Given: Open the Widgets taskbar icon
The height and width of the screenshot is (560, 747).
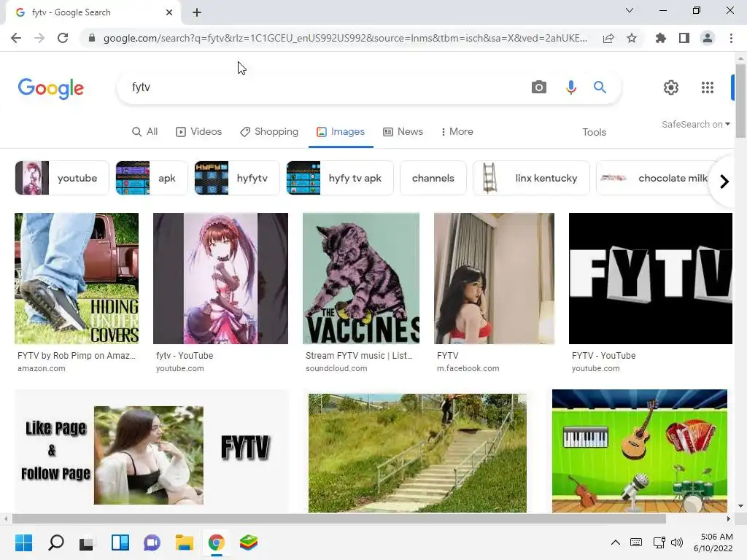Looking at the screenshot, I should pos(120,542).
